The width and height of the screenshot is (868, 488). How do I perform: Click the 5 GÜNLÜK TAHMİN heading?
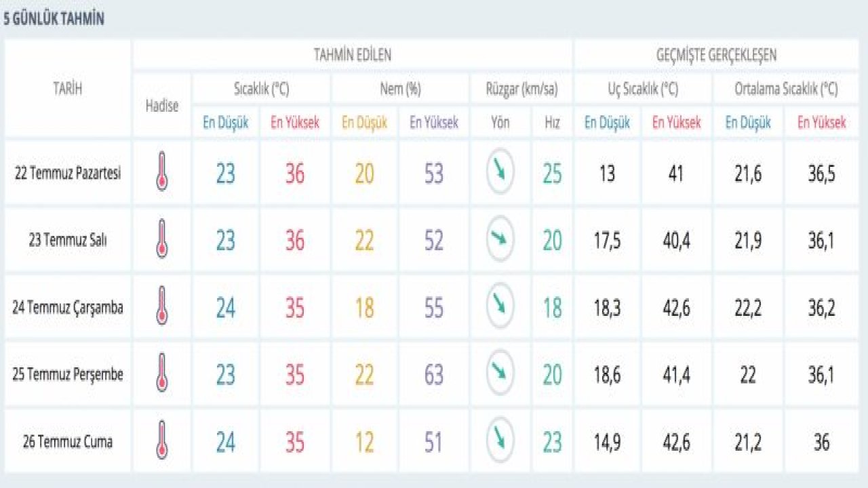pyautogui.click(x=54, y=20)
